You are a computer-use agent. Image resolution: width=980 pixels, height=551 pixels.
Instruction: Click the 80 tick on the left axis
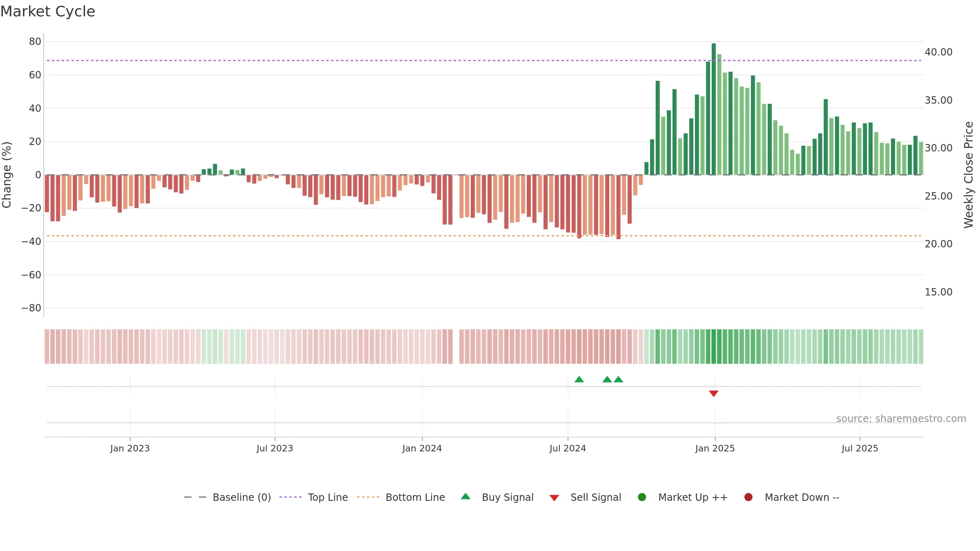click(x=35, y=42)
